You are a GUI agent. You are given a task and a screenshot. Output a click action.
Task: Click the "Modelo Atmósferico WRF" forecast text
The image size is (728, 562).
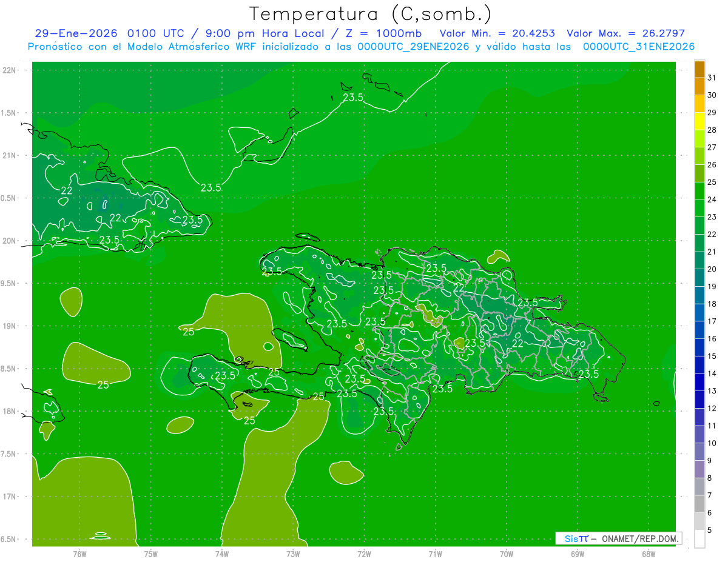coord(197,47)
